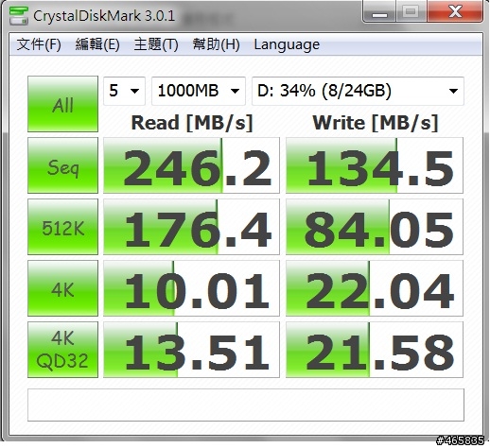Run all benchmarks with the All button

click(62, 104)
